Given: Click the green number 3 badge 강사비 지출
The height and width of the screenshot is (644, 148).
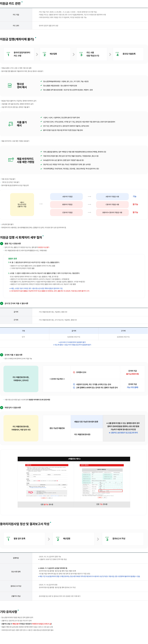Looking at the screenshot, I should (x=2, y=355).
